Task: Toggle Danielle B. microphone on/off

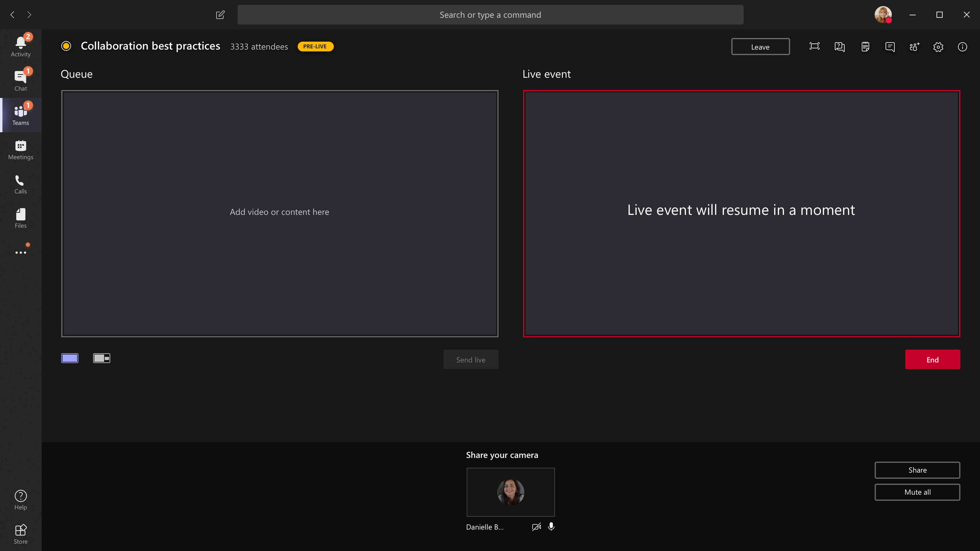Action: pos(551,527)
